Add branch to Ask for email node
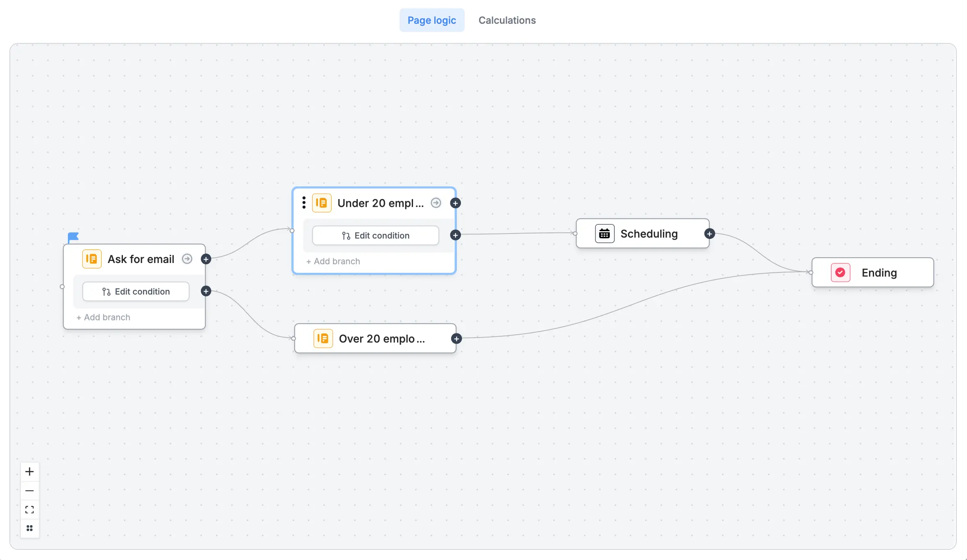Screen dimensions: 967x560 (103, 317)
